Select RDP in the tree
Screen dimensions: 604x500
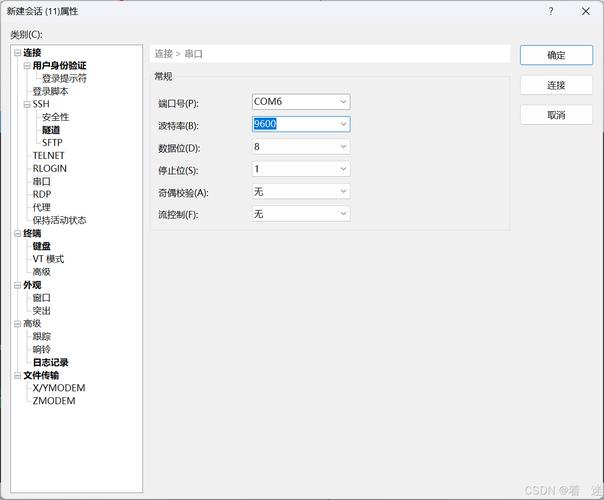(x=42, y=194)
